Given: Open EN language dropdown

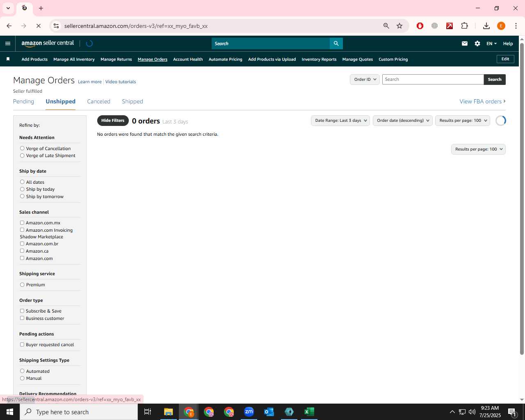Looking at the screenshot, I should click(491, 43).
